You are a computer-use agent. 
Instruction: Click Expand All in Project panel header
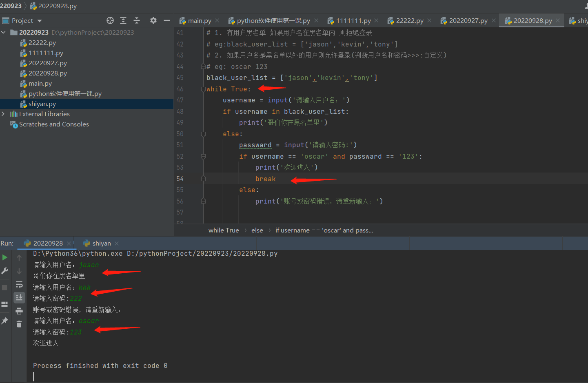click(x=123, y=20)
